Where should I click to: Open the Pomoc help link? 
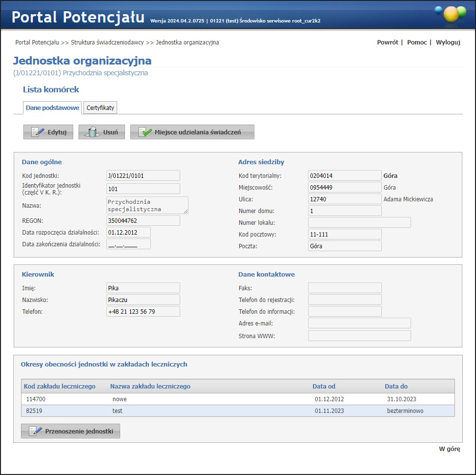coord(417,42)
